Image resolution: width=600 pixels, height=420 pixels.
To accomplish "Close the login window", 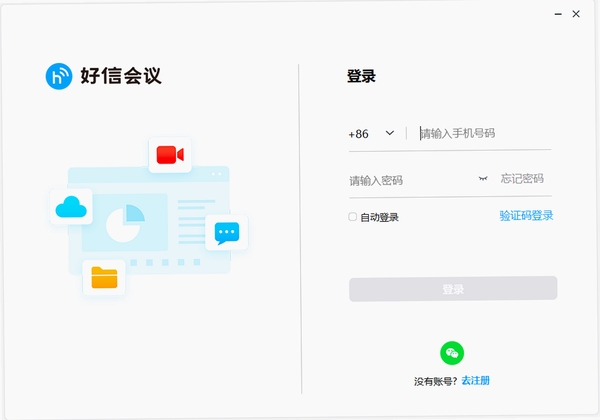I will pos(576,14).
